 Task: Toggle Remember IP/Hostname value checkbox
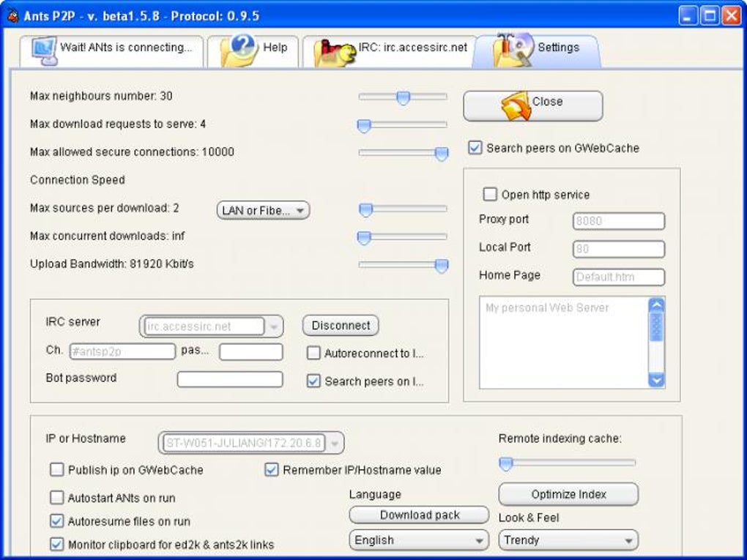click(271, 469)
